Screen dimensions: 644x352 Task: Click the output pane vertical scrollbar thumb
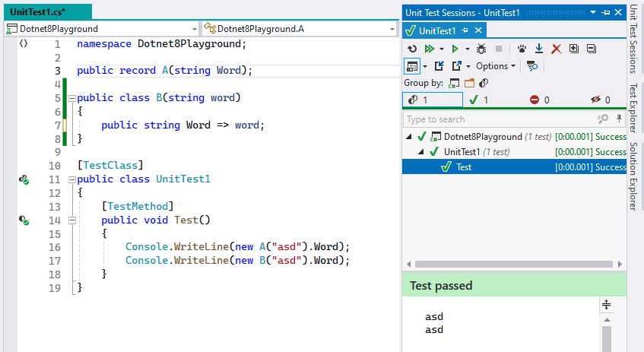(607, 339)
